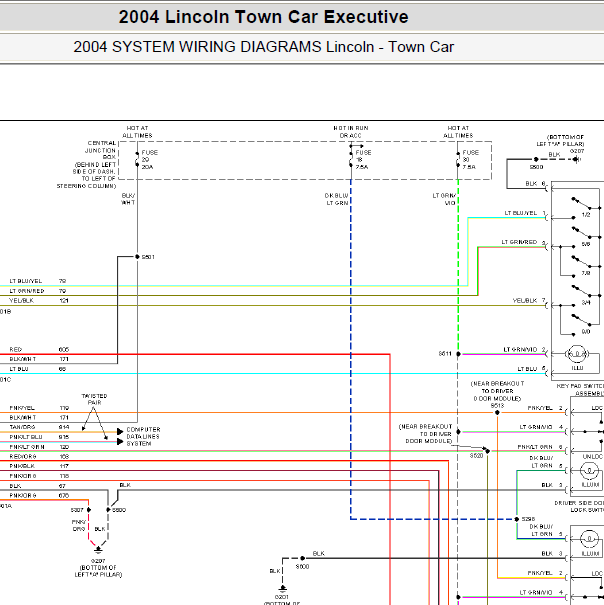The image size is (604, 605).
Task: Click the 'LT BLU 5' keypad connector label
Action: click(531, 369)
